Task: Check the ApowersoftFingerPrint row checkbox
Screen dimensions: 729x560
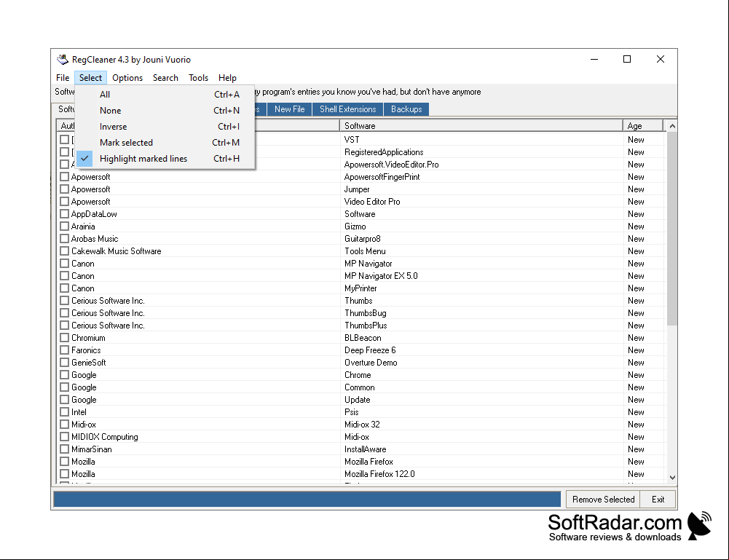Action: (x=65, y=177)
